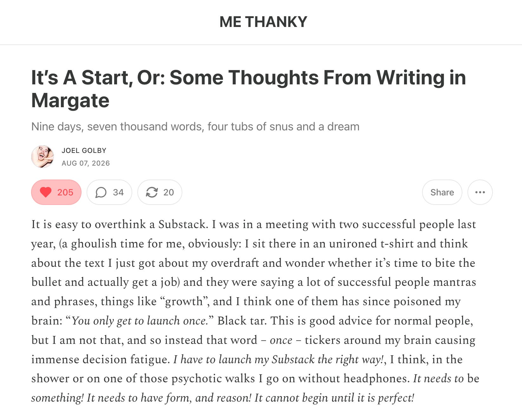522x420 pixels.
Task: Click the comment count 34
Action: 118,192
